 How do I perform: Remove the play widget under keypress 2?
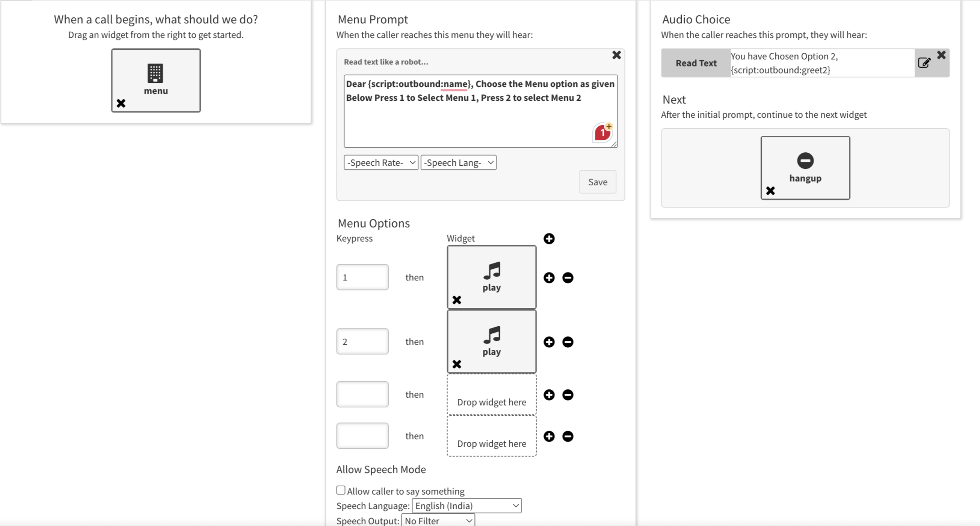457,364
